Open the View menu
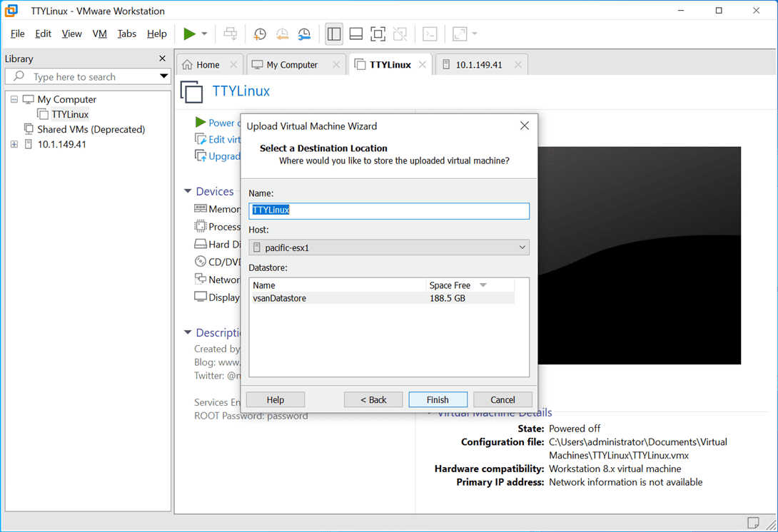Viewport: 778px width, 532px height. tap(71, 34)
